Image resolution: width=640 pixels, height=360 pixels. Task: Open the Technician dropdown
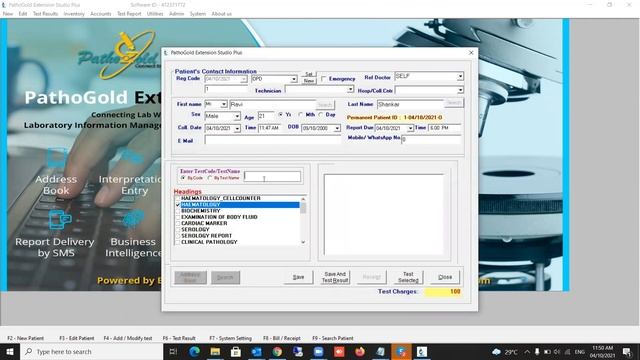click(x=350, y=89)
